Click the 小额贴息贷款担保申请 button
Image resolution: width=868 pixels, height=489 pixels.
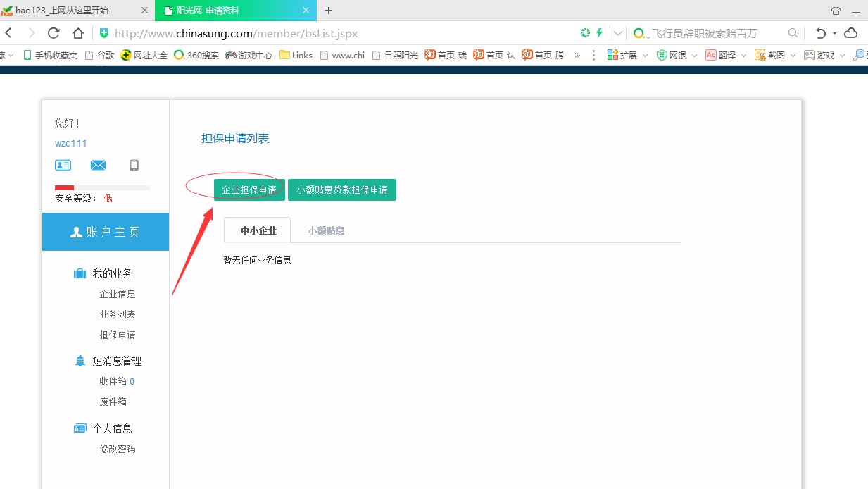click(x=342, y=190)
